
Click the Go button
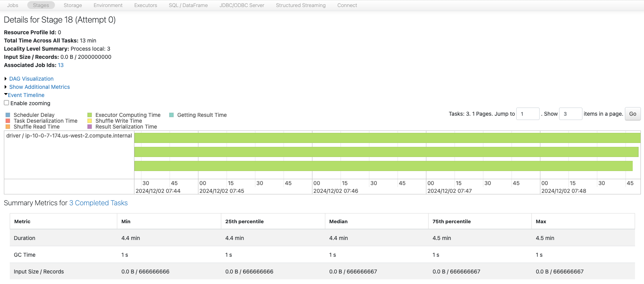[x=633, y=114]
